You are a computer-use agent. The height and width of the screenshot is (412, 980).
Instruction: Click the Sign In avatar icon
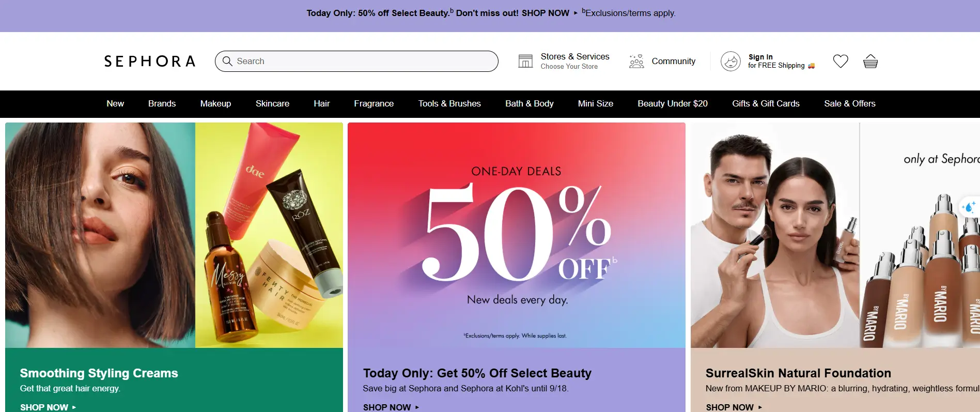(730, 61)
